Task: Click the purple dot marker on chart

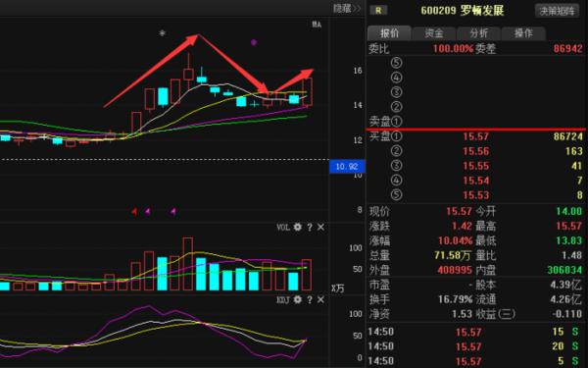Action: click(254, 42)
